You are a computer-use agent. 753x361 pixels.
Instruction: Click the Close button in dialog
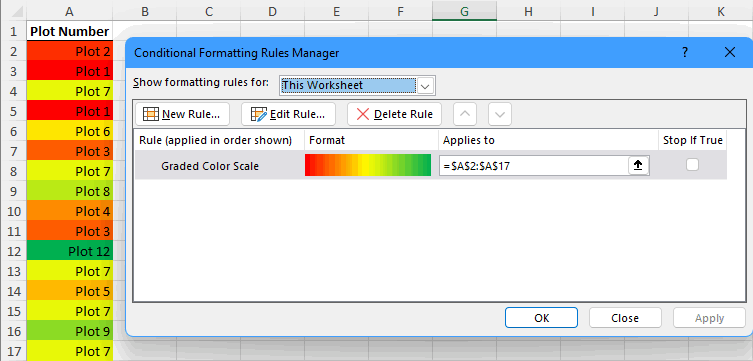click(x=625, y=318)
